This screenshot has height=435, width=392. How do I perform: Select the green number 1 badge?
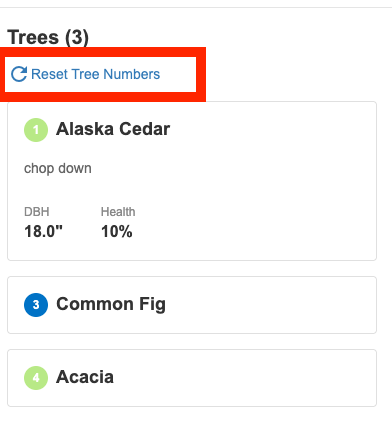tap(36, 130)
